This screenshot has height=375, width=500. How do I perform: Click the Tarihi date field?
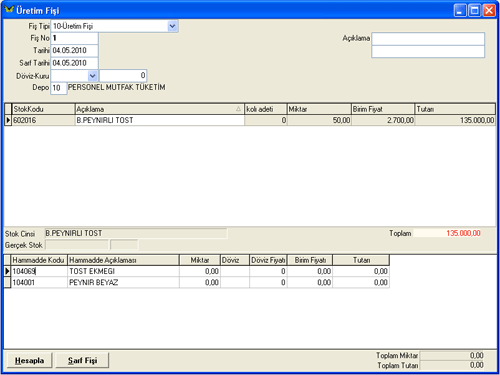pyautogui.click(x=74, y=51)
